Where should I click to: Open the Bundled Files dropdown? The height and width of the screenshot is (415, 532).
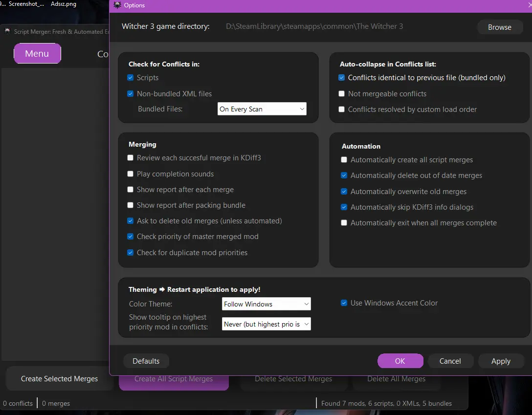(x=262, y=109)
